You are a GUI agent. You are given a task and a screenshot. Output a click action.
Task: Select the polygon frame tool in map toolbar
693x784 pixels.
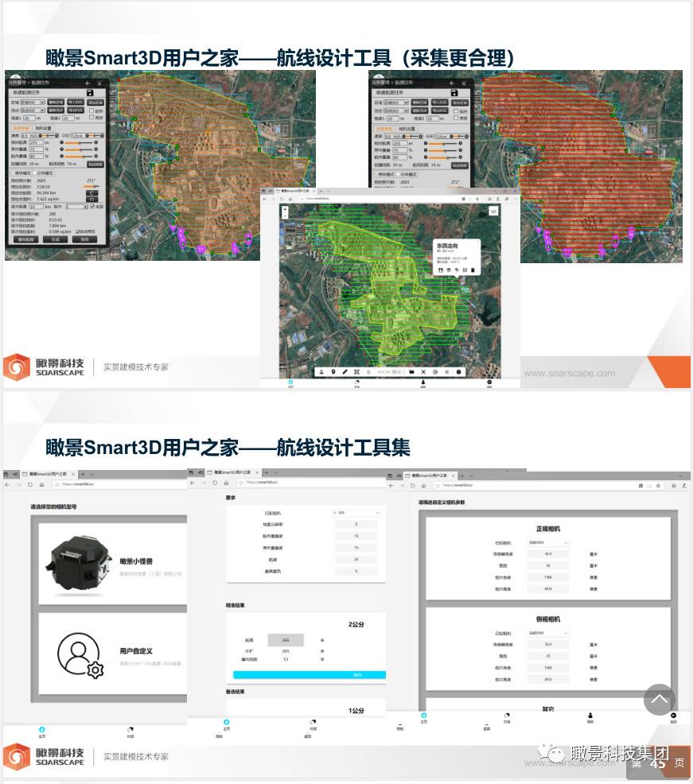[356, 372]
